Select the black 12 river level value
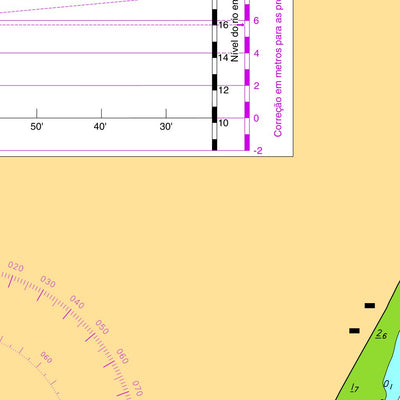Viewport: 400px width, 400px height. point(223,90)
